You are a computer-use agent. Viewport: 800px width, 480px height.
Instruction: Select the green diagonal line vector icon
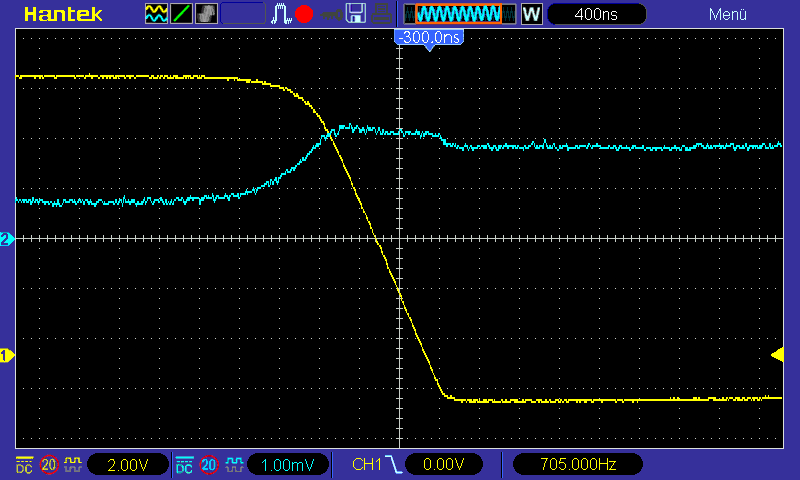click(x=181, y=14)
